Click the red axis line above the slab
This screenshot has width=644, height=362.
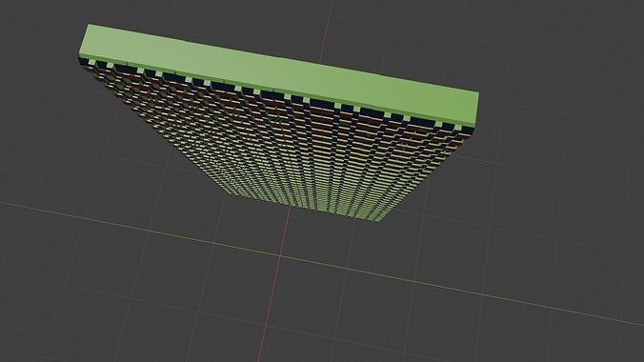click(x=327, y=29)
